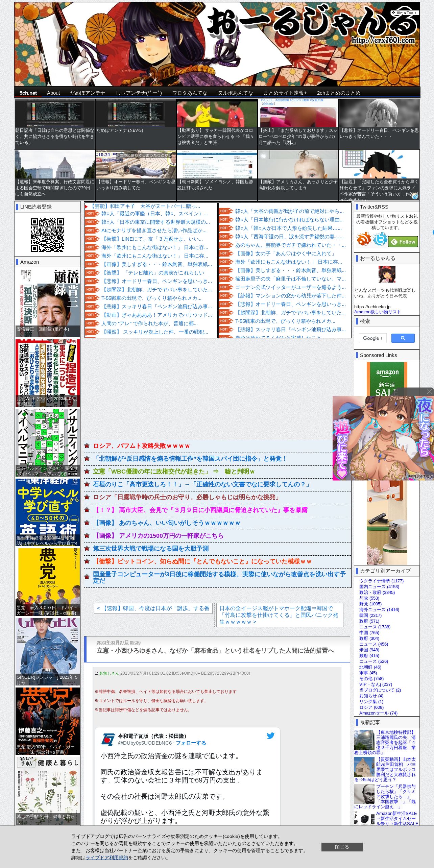Open the 2chまとめのまとめ nav item
Screen dimensions: 434x868
click(x=339, y=93)
